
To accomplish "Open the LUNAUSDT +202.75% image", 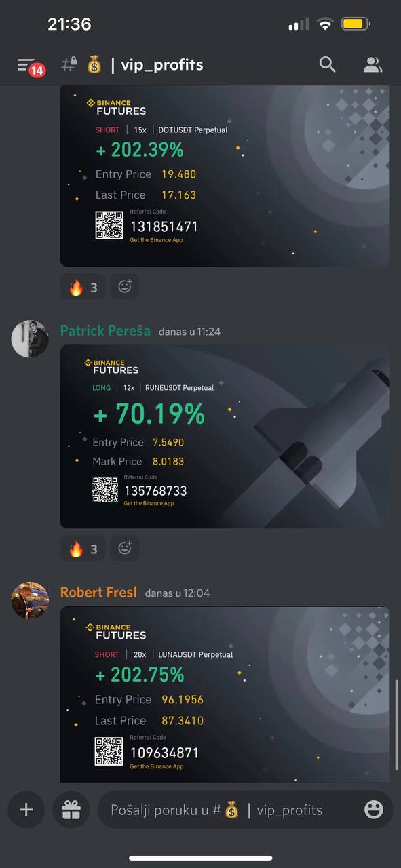I will 225,694.
